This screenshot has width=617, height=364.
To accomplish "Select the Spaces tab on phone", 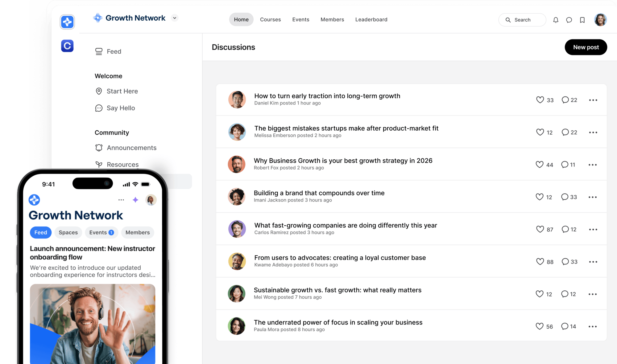I will [68, 232].
